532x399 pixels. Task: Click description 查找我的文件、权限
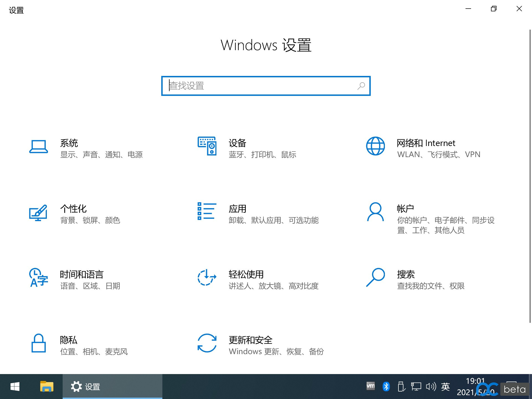tap(431, 286)
